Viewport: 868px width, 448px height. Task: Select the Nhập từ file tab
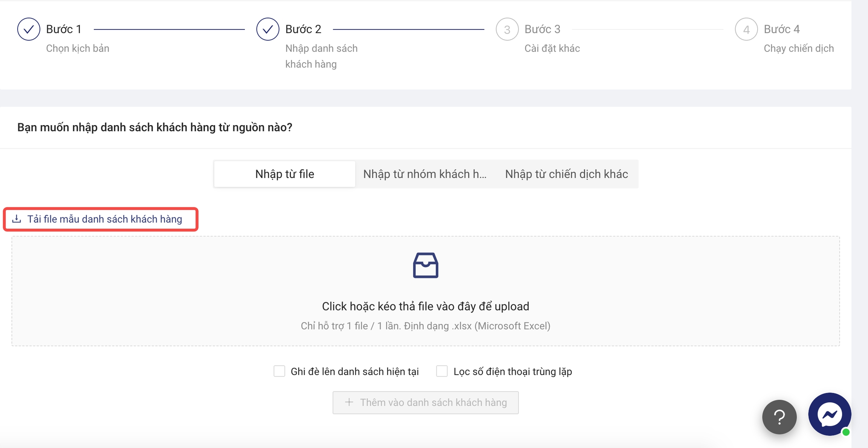coord(284,174)
